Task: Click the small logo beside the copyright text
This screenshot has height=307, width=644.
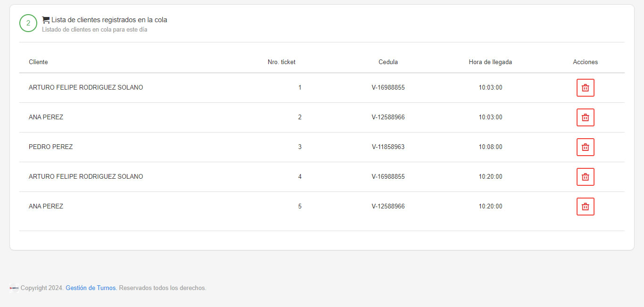Action: (14, 288)
